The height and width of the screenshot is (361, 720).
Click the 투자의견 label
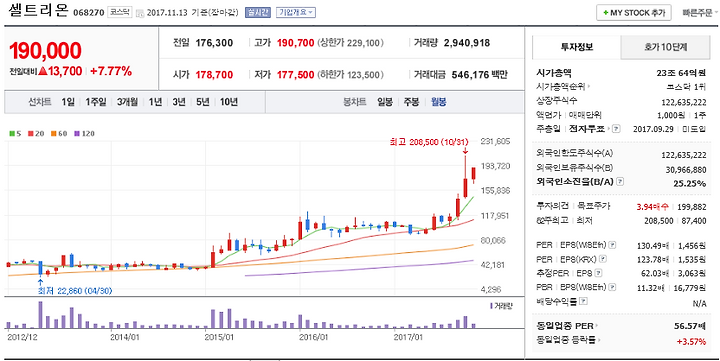552,207
